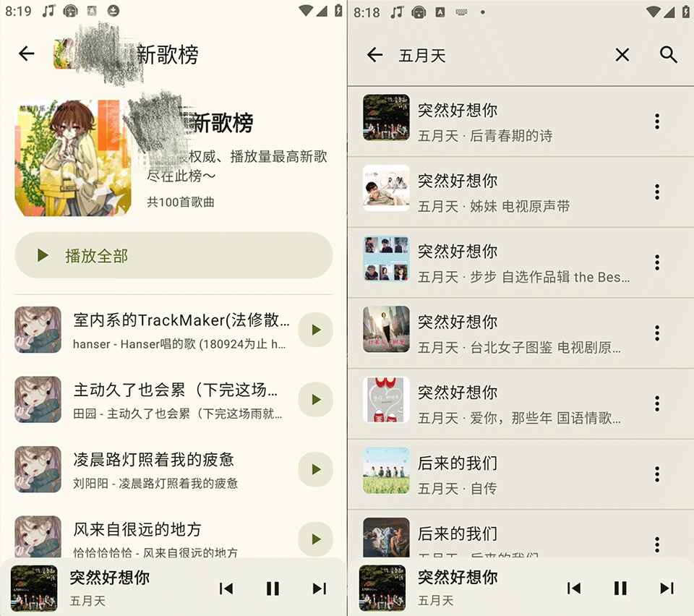Open options for 后青春期的诗 song
This screenshot has width=694, height=616.
(x=657, y=121)
